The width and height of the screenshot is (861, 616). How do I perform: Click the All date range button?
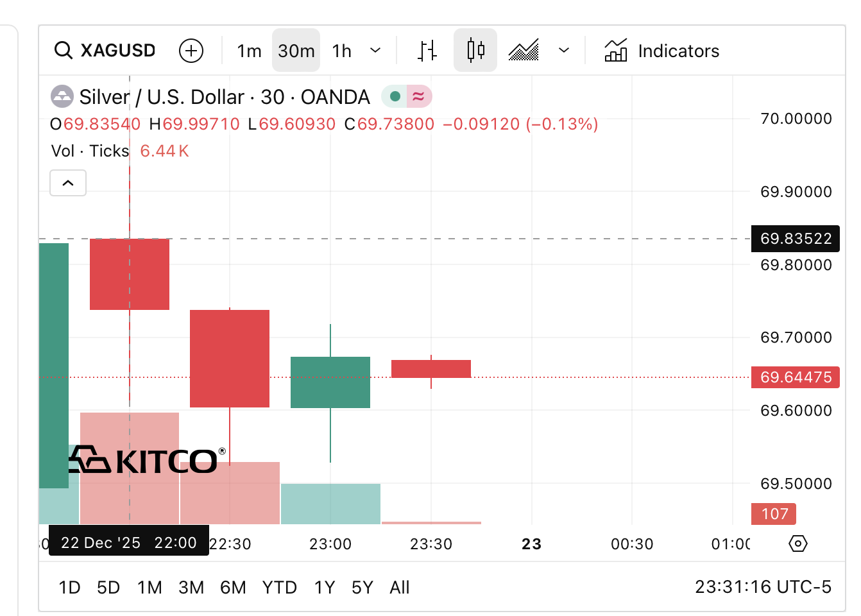coord(399,587)
